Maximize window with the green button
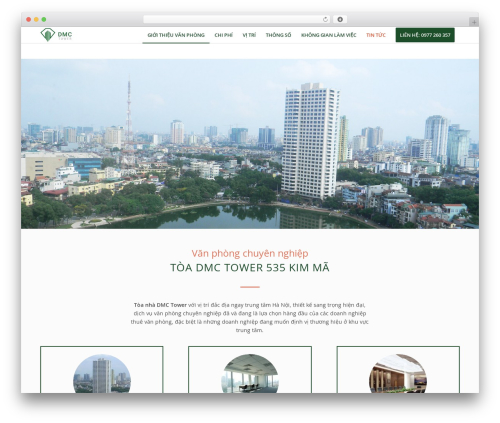This screenshot has height=423, width=500. 44,20
